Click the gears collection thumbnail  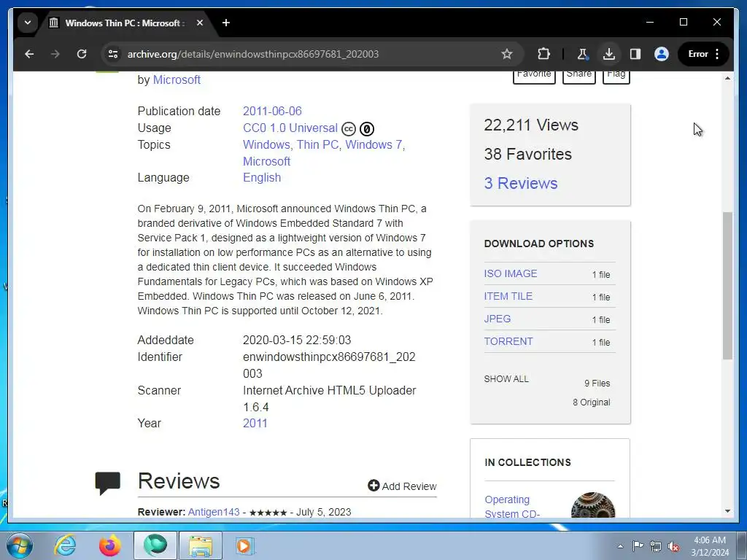click(592, 505)
